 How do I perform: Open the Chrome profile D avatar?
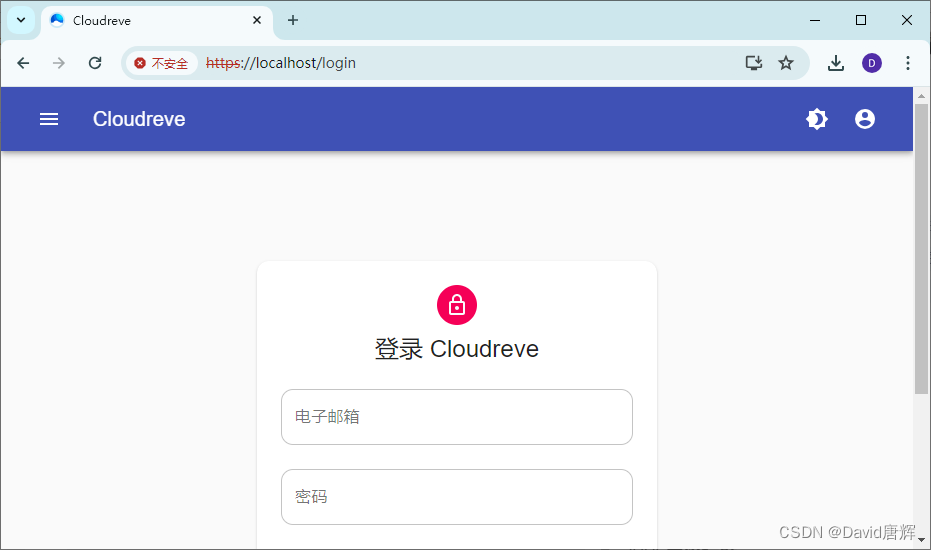(x=872, y=63)
